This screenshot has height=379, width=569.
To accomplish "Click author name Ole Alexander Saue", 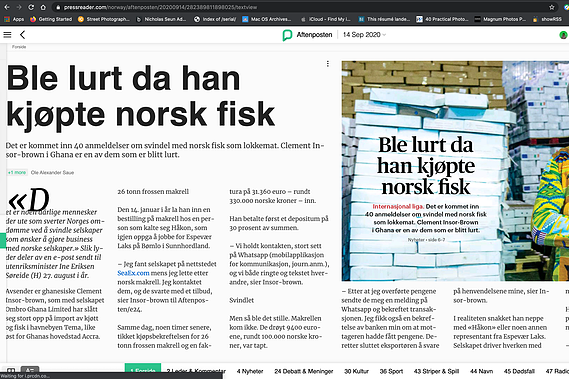I will tap(52, 172).
